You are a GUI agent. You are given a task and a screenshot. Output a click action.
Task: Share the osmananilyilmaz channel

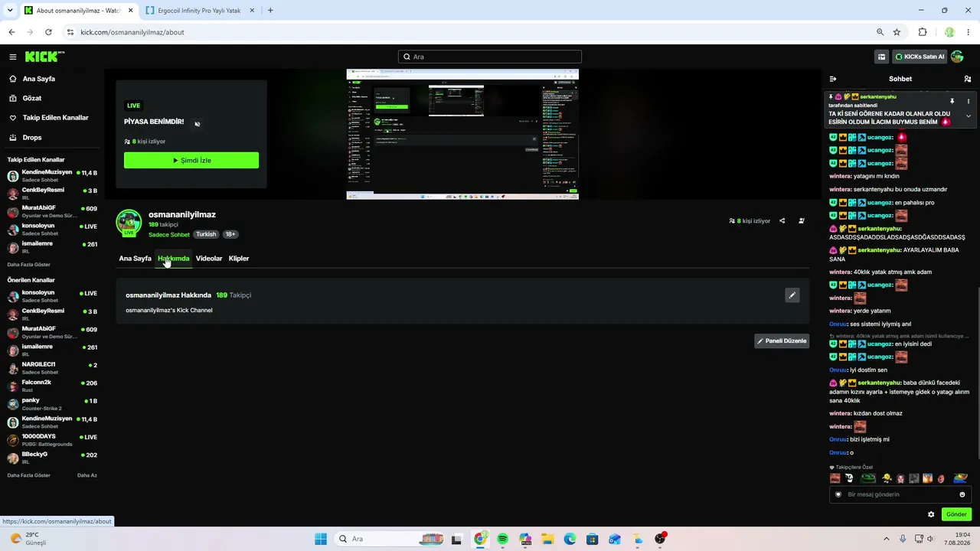click(782, 221)
